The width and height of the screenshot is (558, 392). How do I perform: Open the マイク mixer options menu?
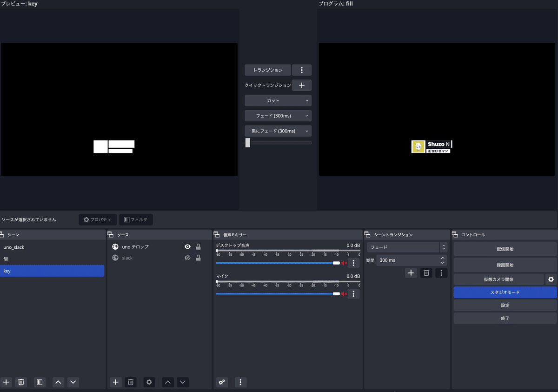pos(354,293)
